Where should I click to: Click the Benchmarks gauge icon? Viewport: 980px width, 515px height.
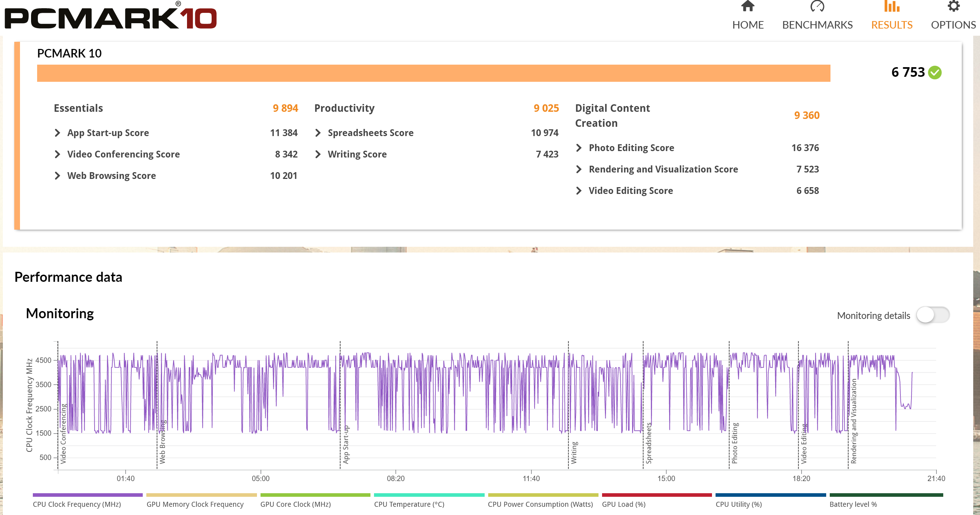pyautogui.click(x=817, y=6)
